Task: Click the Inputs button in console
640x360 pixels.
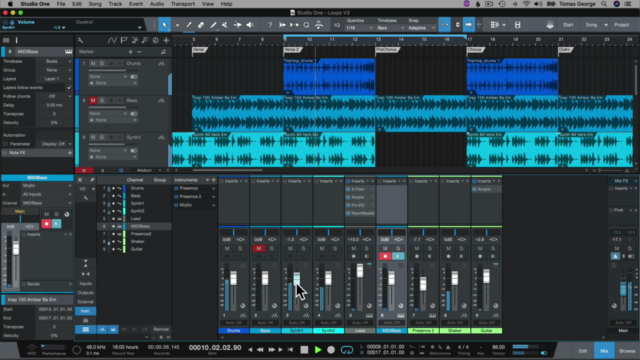Action: coord(85,284)
